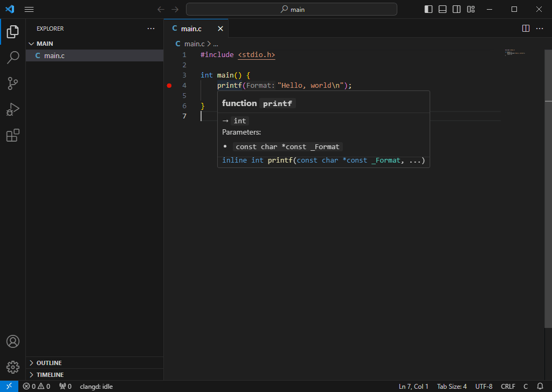The width and height of the screenshot is (552, 392).
Task: Close the main.c editor tab
Action: click(220, 29)
